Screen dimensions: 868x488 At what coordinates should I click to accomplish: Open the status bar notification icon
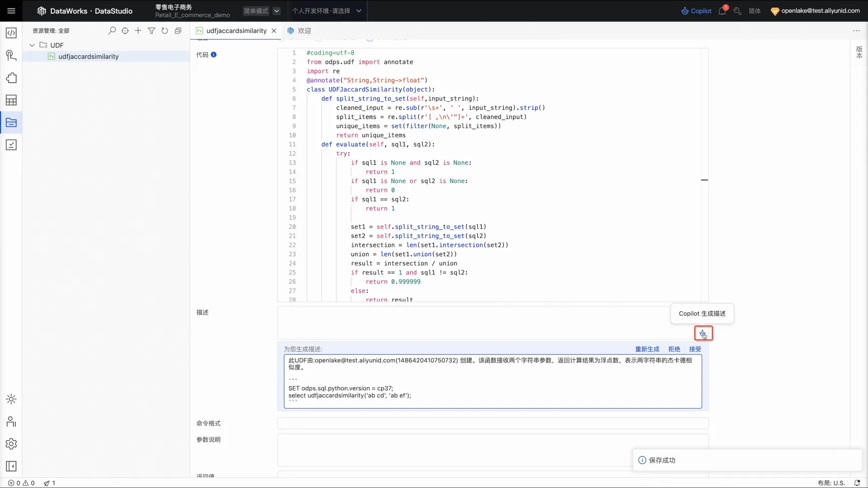click(x=857, y=483)
